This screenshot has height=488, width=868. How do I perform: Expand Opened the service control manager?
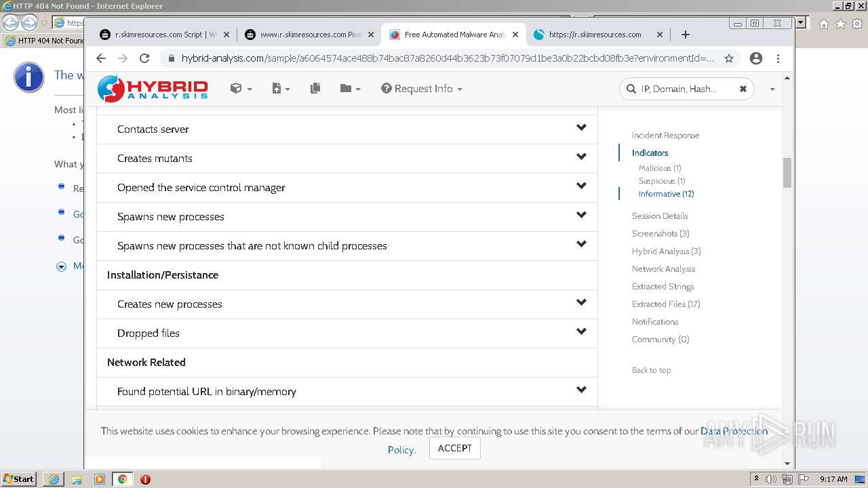click(347, 188)
